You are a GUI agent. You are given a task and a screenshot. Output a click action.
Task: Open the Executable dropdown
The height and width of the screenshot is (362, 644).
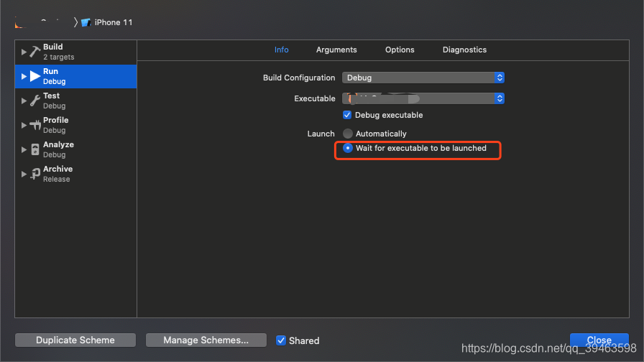click(x=423, y=98)
